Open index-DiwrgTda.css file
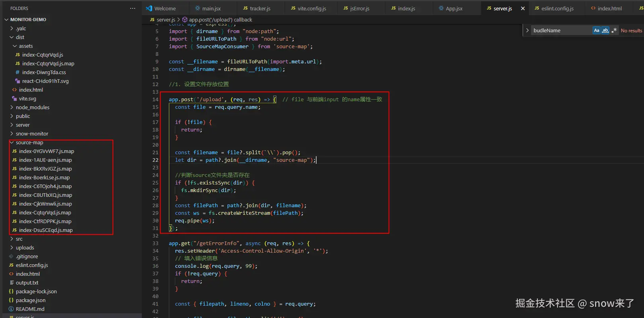The width and height of the screenshot is (644, 318). (x=44, y=72)
